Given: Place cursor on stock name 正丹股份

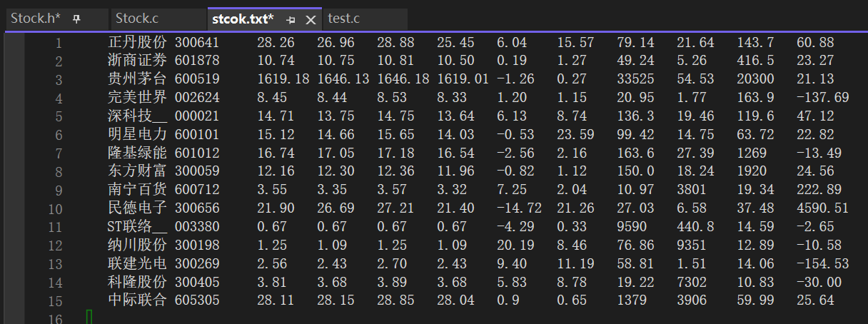Looking at the screenshot, I should click(x=137, y=42).
